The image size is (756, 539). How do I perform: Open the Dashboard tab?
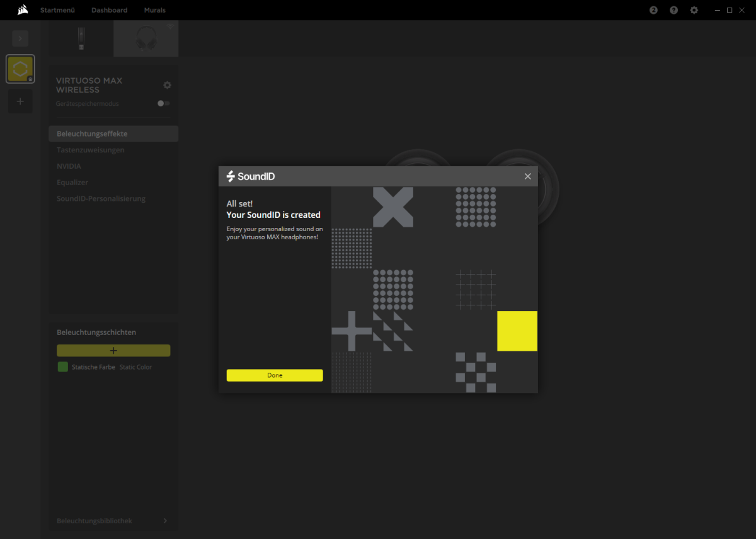coord(109,10)
